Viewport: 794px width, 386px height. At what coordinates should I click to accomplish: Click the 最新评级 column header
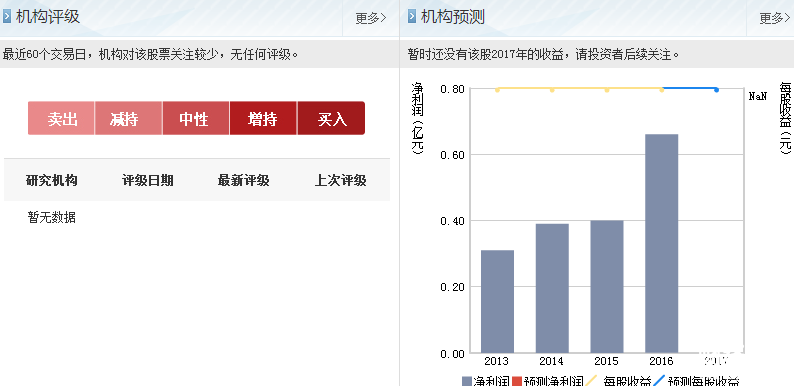244,180
